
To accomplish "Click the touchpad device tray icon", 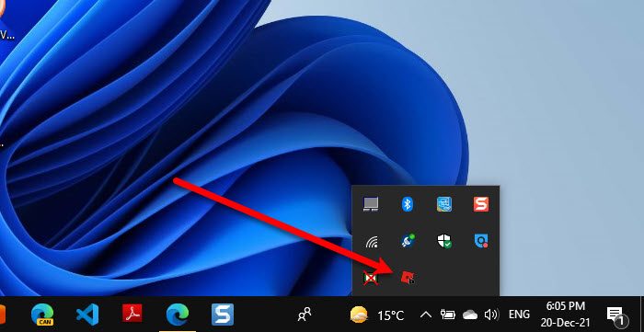I will (x=371, y=204).
